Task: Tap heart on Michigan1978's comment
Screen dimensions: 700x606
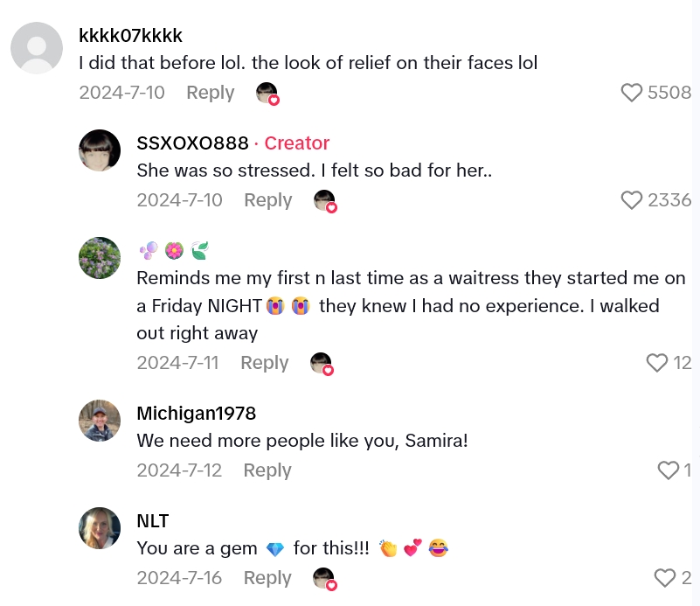Action: point(668,470)
